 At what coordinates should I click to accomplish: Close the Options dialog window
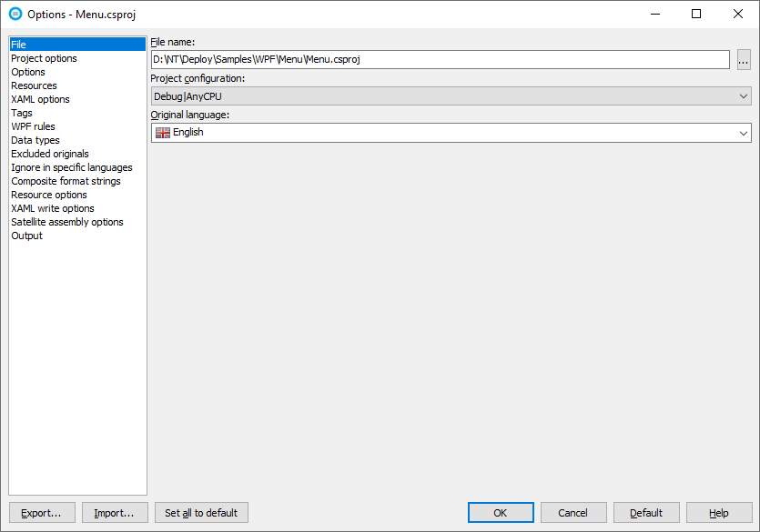(x=738, y=14)
